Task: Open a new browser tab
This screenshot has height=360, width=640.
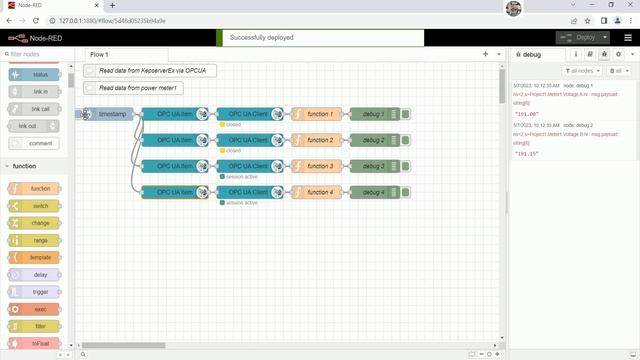Action: point(112,5)
